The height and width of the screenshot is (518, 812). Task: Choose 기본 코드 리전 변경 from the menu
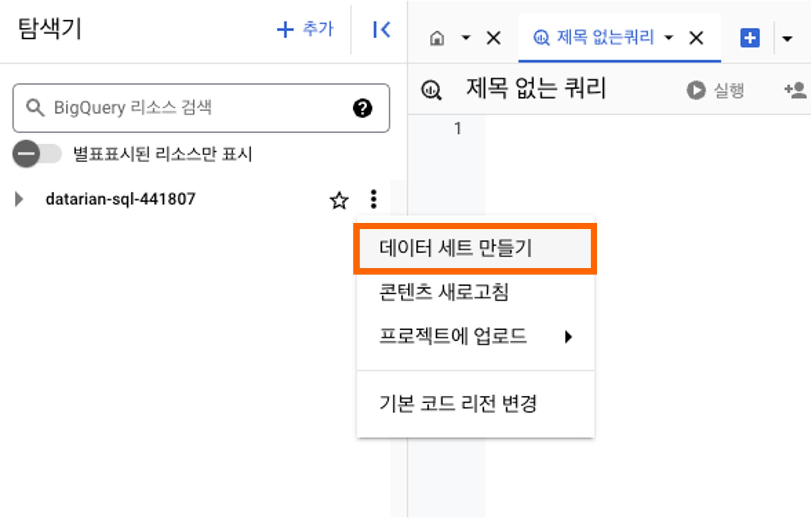tap(475, 403)
